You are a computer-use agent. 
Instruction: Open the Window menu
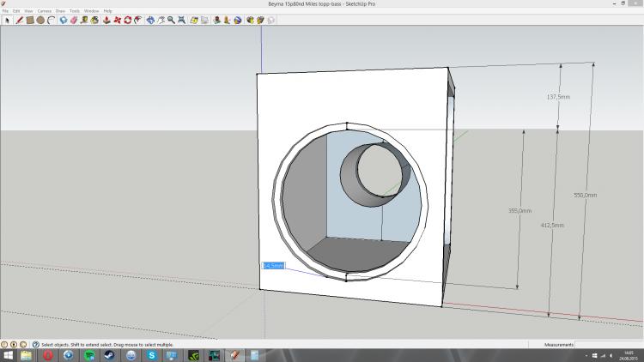pyautogui.click(x=91, y=10)
